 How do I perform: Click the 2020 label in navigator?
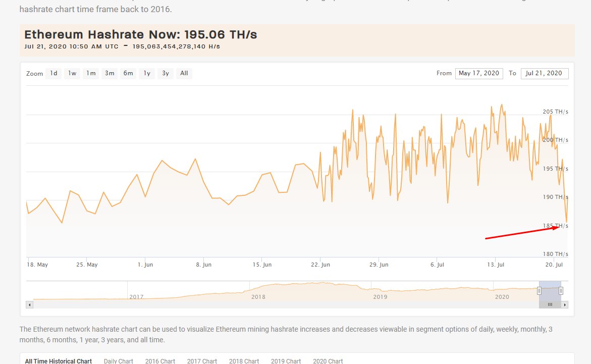pyautogui.click(x=502, y=297)
